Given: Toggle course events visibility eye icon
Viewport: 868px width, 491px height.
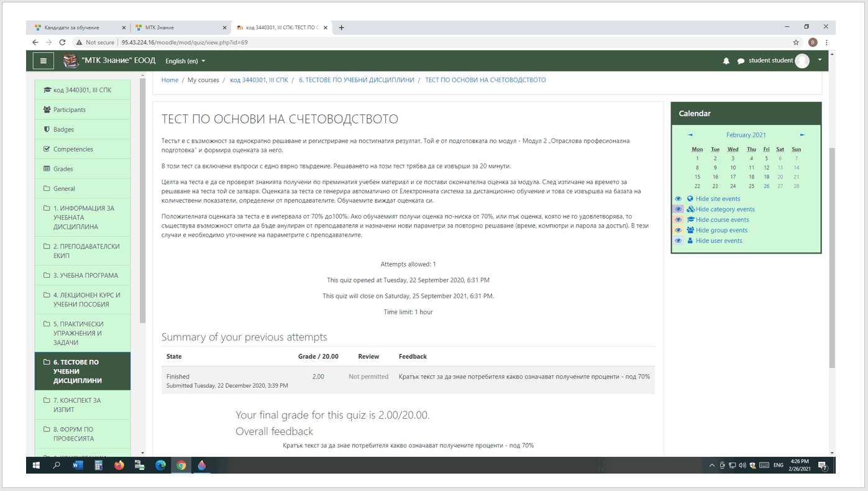Looking at the screenshot, I should (678, 220).
